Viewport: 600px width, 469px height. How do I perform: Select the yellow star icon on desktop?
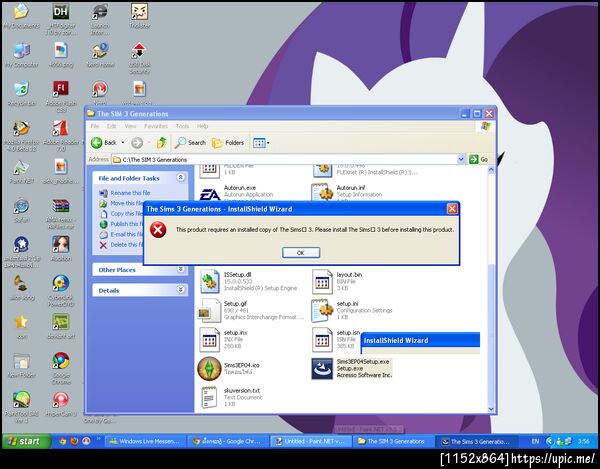click(x=21, y=327)
